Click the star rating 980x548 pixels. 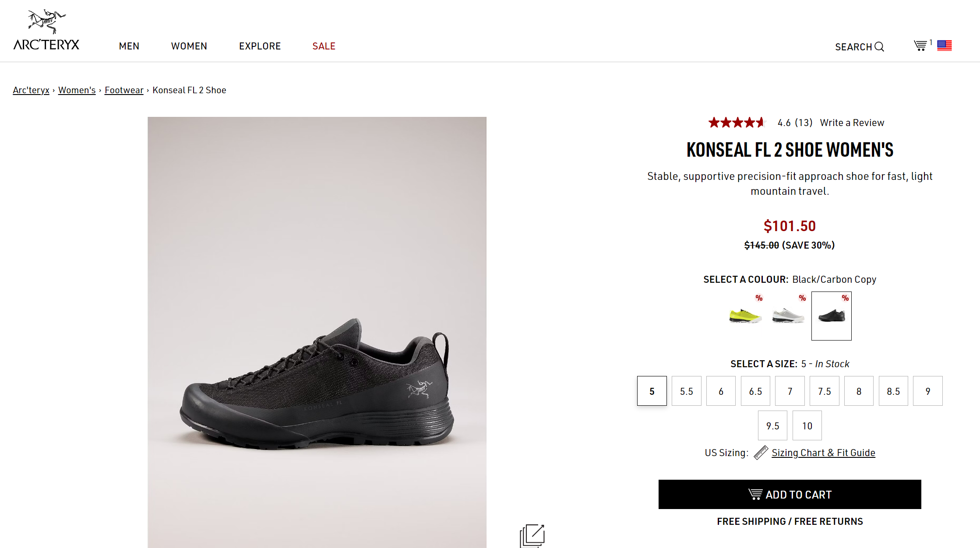[x=736, y=123]
